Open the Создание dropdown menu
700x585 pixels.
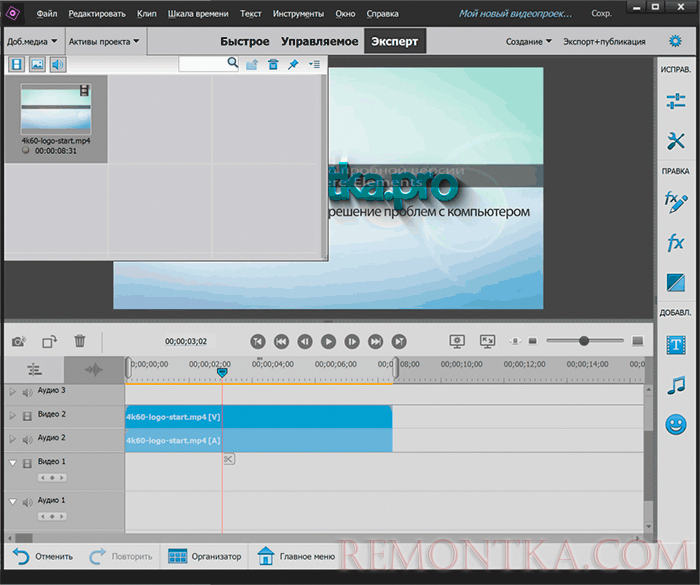(529, 41)
